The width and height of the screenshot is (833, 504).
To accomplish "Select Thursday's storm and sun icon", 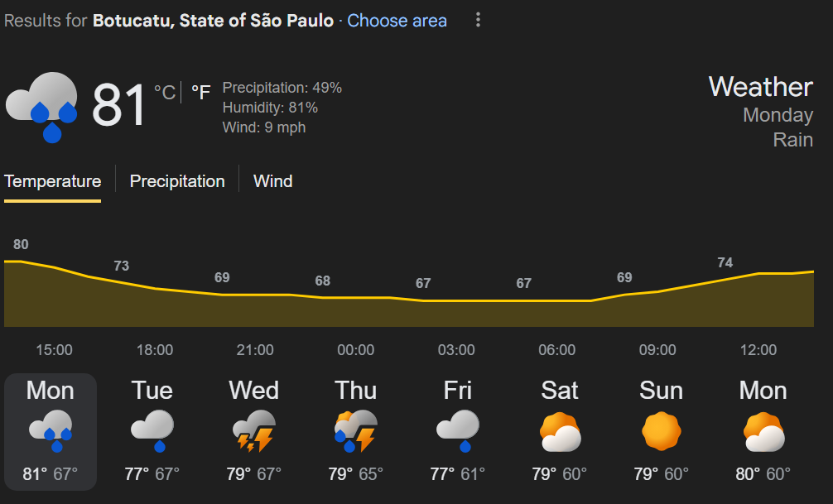I will tap(355, 431).
